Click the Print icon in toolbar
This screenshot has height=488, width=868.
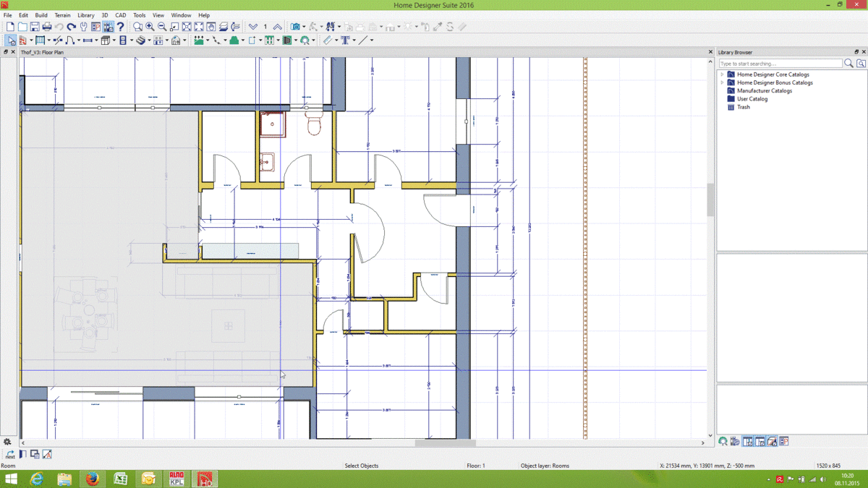[47, 27]
